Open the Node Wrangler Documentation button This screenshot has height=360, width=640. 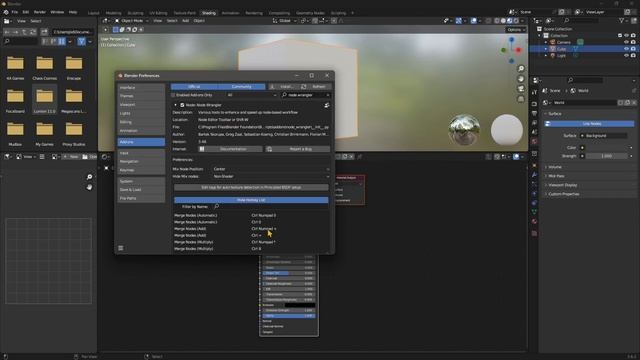pyautogui.click(x=230, y=149)
